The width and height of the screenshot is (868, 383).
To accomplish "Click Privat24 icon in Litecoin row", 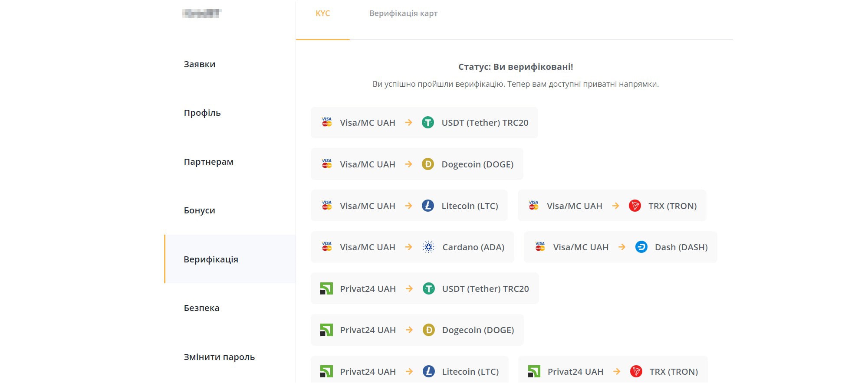I will 326,371.
